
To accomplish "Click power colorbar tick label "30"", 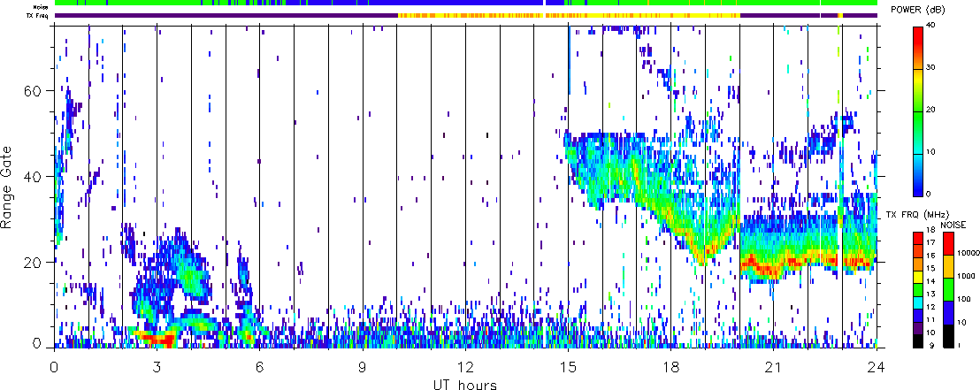I will 931,69.
